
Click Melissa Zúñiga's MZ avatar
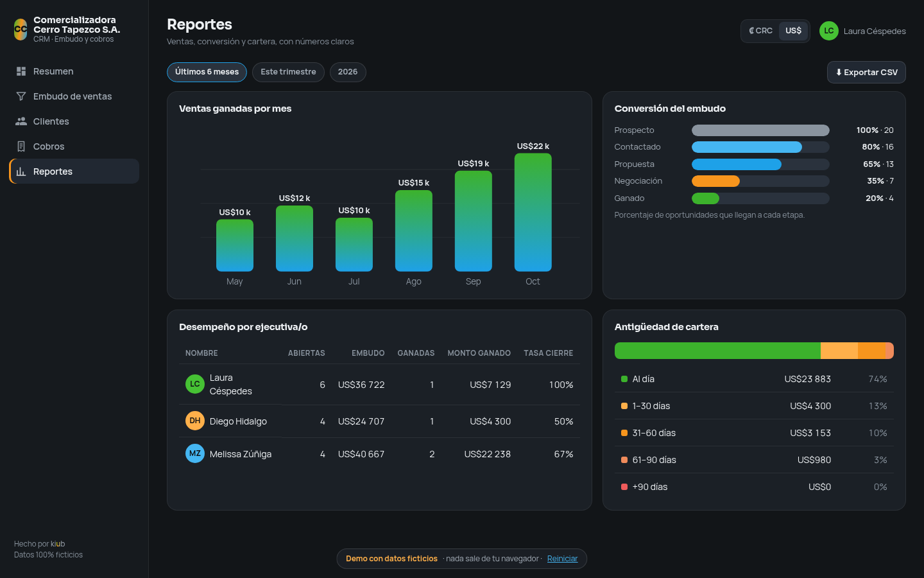tap(195, 453)
